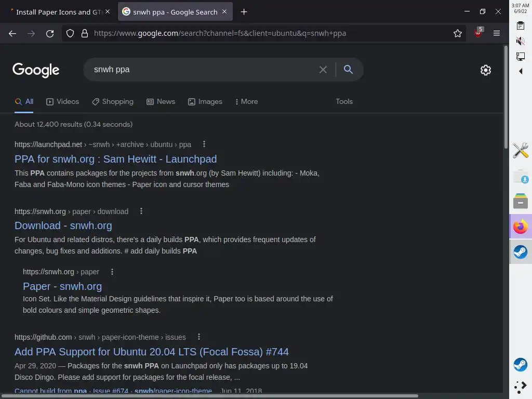The height and width of the screenshot is (399, 532).
Task: Switch to Shopping results
Action: [113, 101]
